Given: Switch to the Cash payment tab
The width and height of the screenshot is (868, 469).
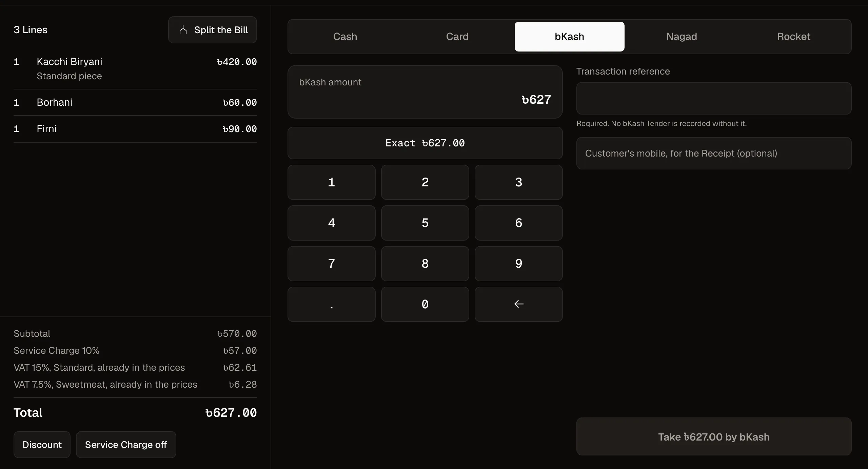Looking at the screenshot, I should [345, 37].
